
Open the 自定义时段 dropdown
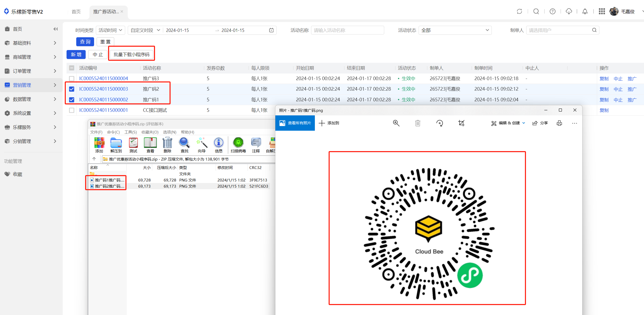[x=145, y=30]
